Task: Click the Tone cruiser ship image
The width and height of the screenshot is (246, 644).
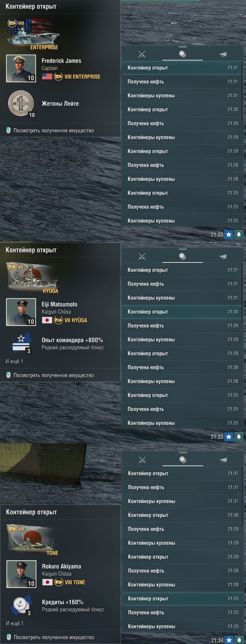Action: click(33, 539)
